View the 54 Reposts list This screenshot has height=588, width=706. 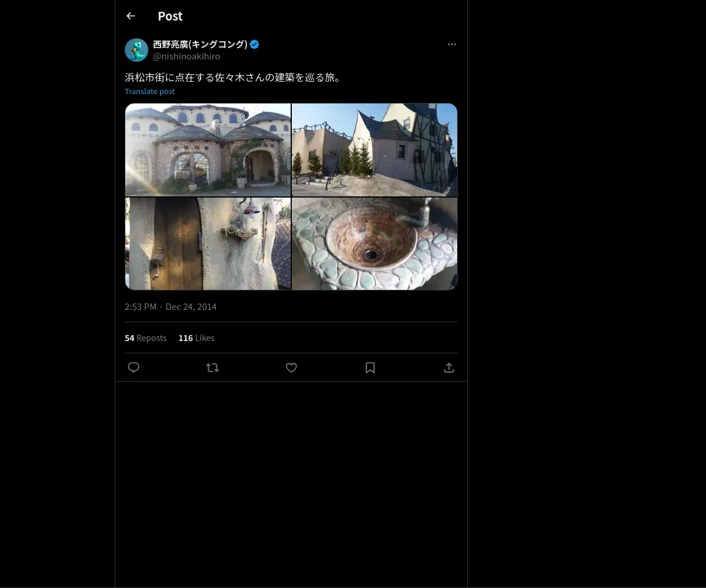click(145, 338)
